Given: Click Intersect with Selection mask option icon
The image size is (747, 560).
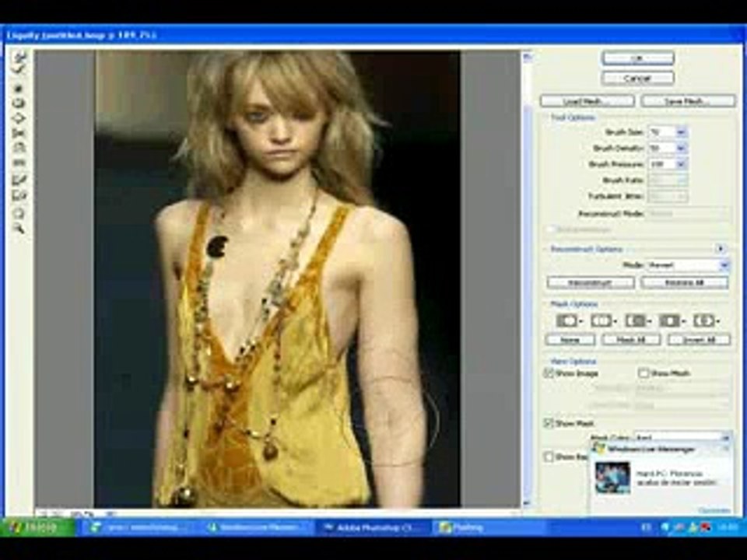Looking at the screenshot, I should 670,321.
